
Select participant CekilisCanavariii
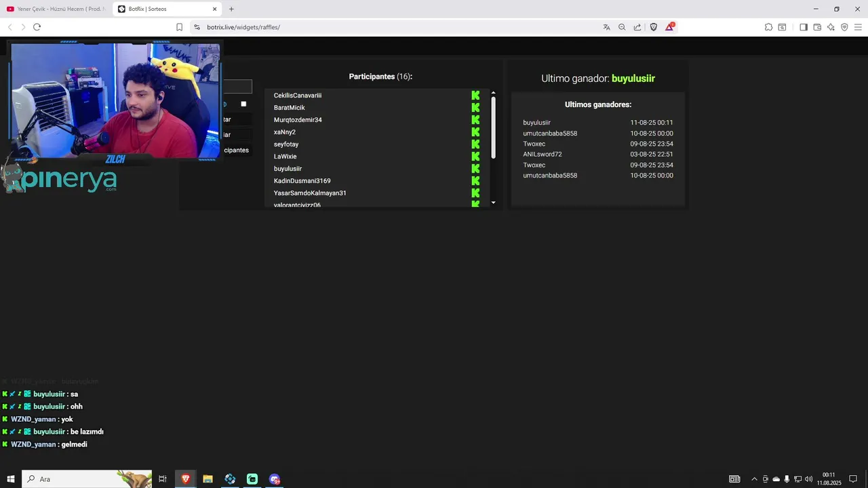tap(298, 96)
